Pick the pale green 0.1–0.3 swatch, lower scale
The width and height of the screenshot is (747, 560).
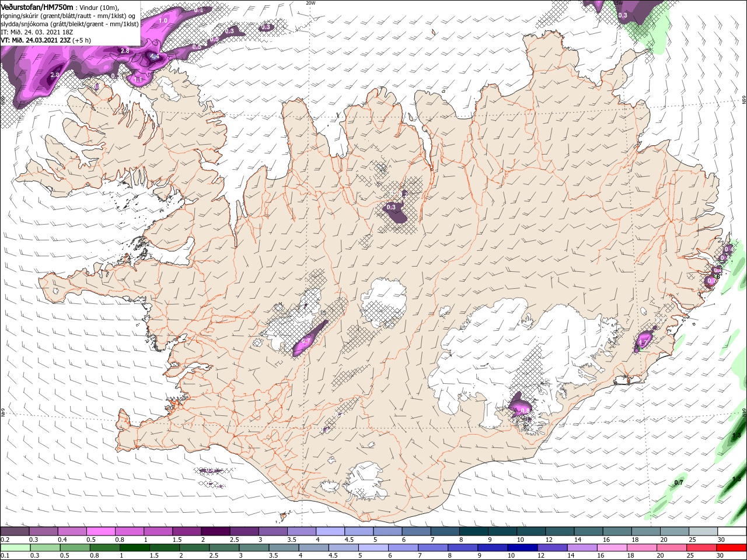(15, 547)
